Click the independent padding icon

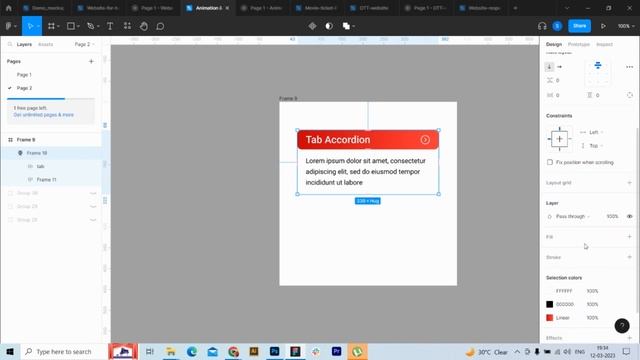tap(630, 95)
